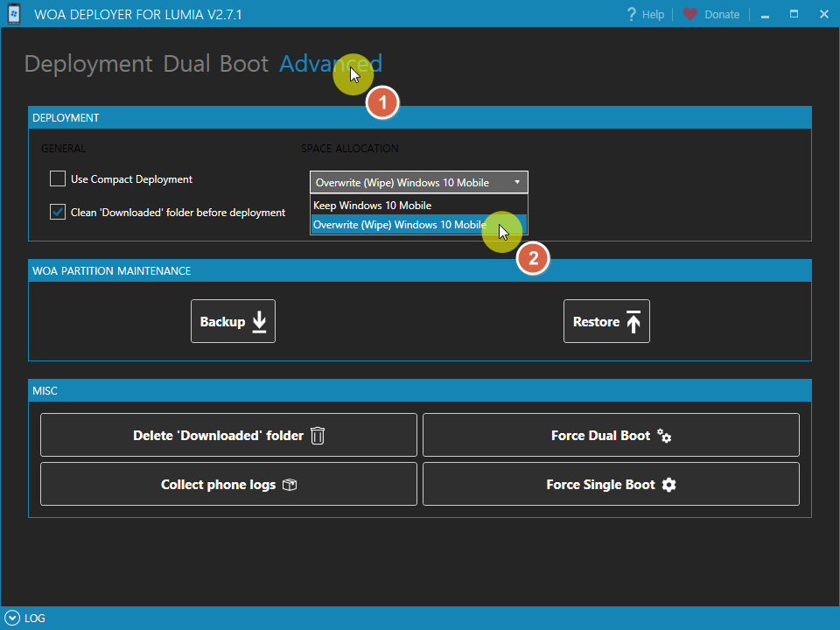The height and width of the screenshot is (630, 840).
Task: Click the single gear icon on Force Single Boot
Action: 668,485
